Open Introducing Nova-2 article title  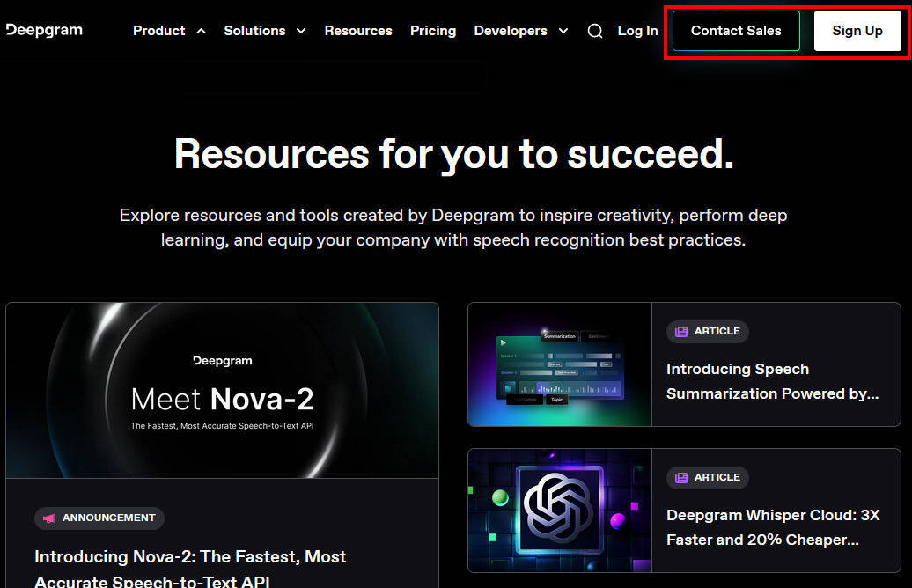click(x=190, y=569)
